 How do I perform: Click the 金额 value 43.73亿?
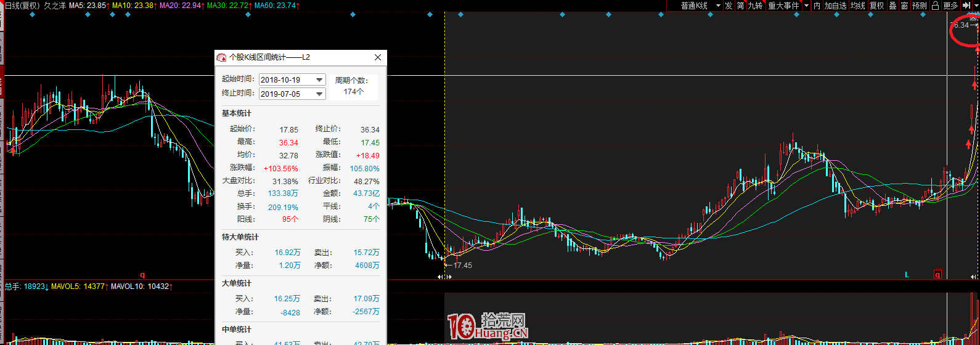[x=367, y=193]
